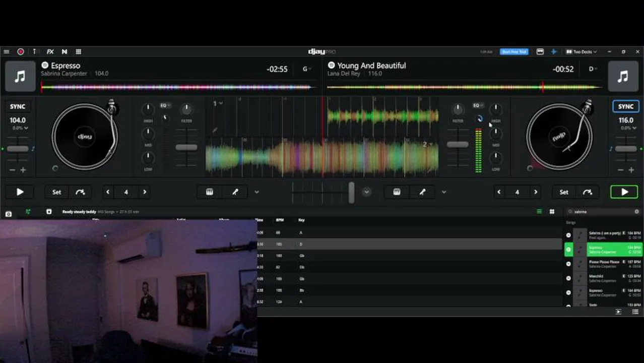The width and height of the screenshot is (644, 363).
Task: Open the Two Decks layout dropdown
Action: click(581, 51)
